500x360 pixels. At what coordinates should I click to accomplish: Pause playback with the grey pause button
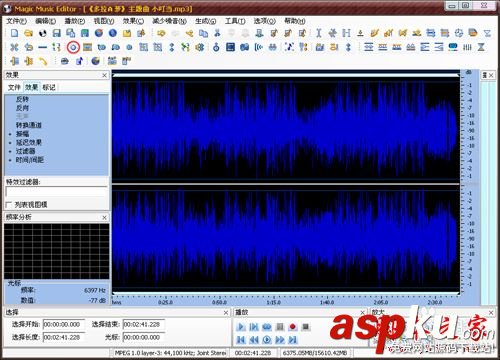pos(280,327)
